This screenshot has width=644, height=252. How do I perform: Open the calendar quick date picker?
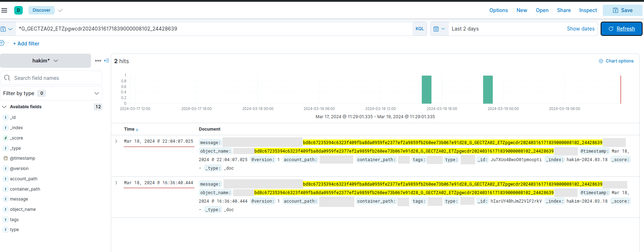[x=439, y=29]
